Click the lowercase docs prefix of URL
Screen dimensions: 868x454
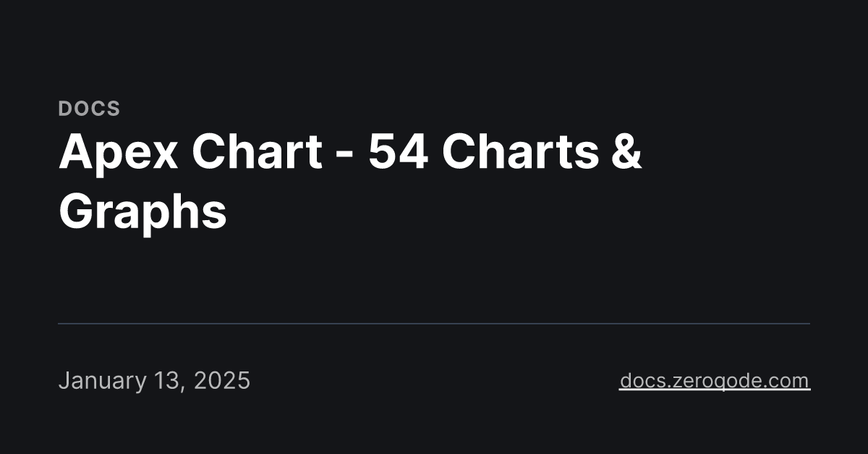tap(639, 380)
